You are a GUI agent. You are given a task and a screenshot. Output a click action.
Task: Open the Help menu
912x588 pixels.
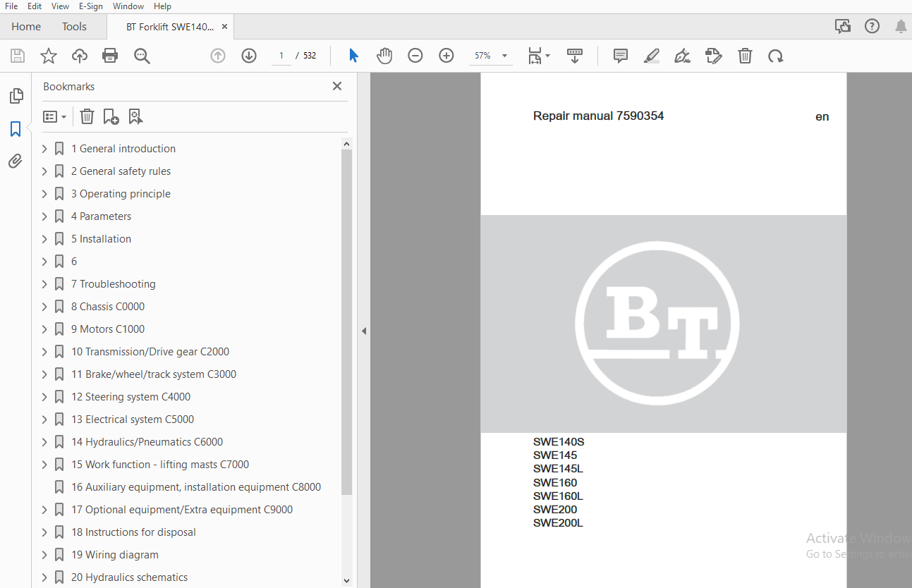(x=162, y=6)
